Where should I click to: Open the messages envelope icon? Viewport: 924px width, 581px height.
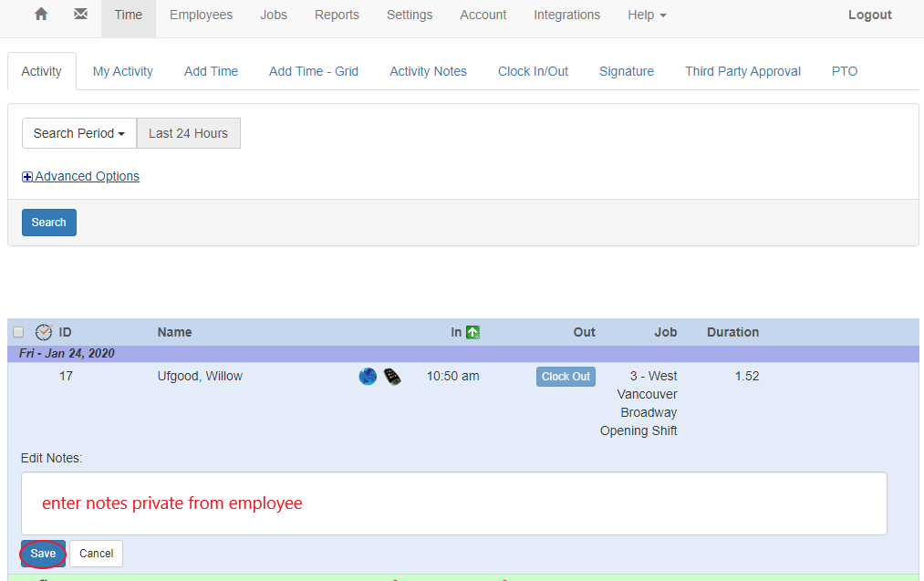pos(80,14)
